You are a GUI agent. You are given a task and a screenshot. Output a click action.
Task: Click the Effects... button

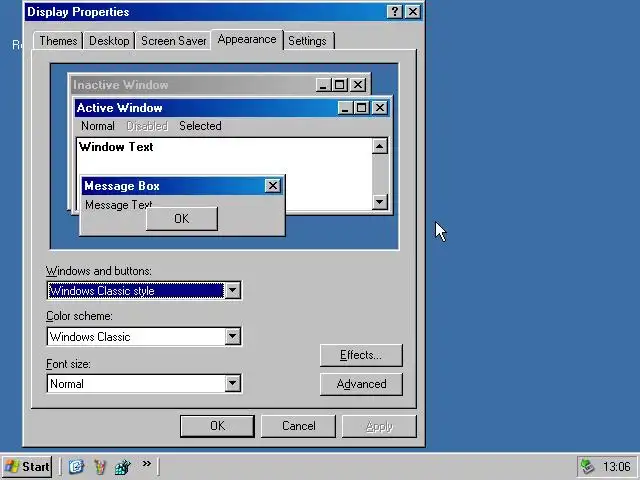[361, 355]
